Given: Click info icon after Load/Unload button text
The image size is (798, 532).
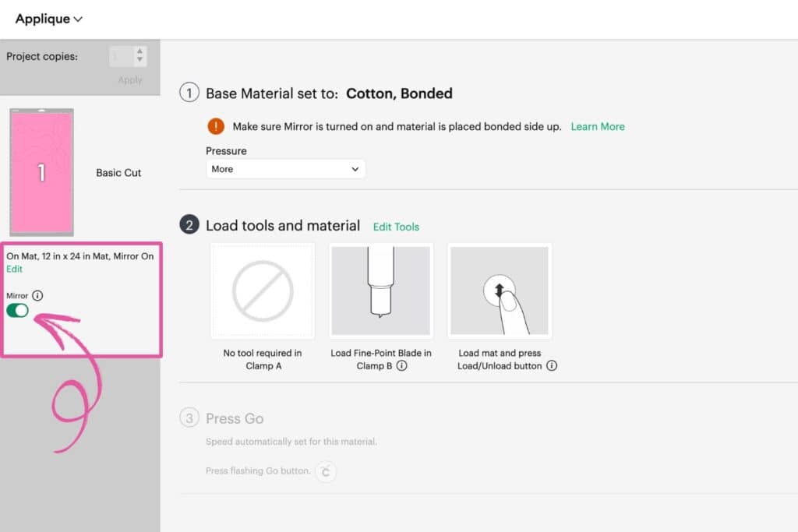Looking at the screenshot, I should tap(552, 366).
